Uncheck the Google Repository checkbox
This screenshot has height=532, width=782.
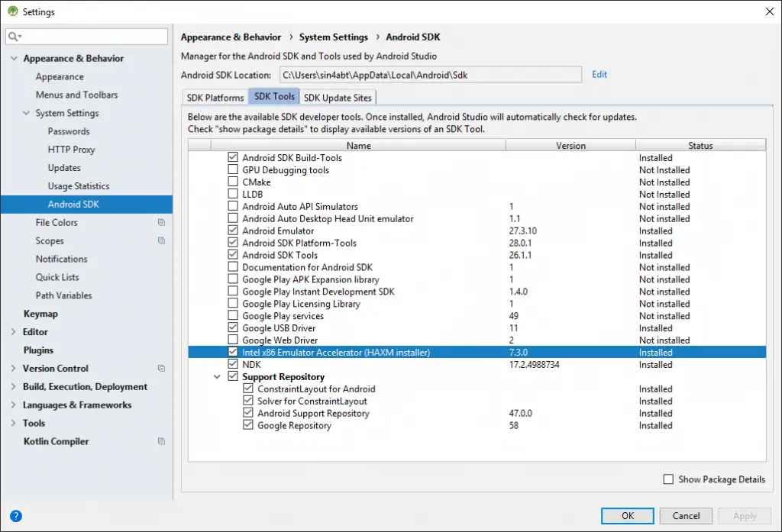coord(248,425)
